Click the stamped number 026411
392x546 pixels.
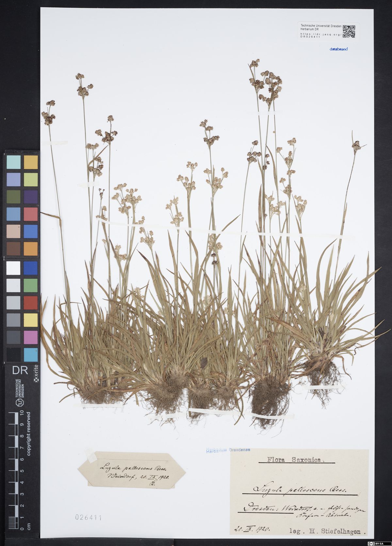click(88, 518)
